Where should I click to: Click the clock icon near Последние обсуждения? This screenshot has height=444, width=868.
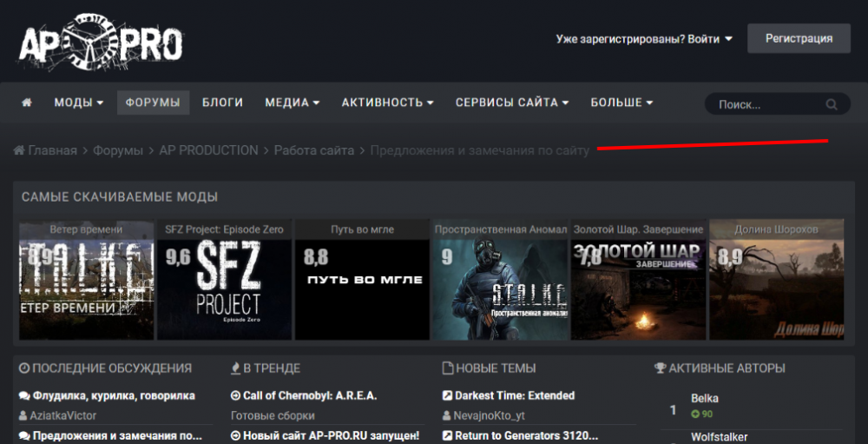point(23,368)
